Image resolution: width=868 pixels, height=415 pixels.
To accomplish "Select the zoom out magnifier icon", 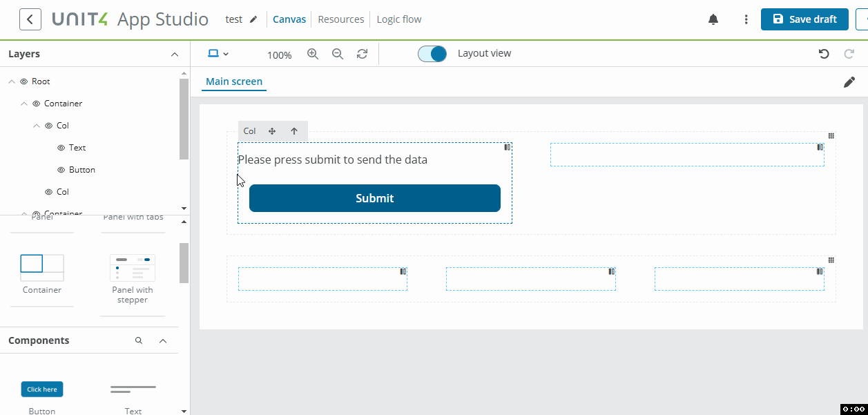I will [338, 53].
